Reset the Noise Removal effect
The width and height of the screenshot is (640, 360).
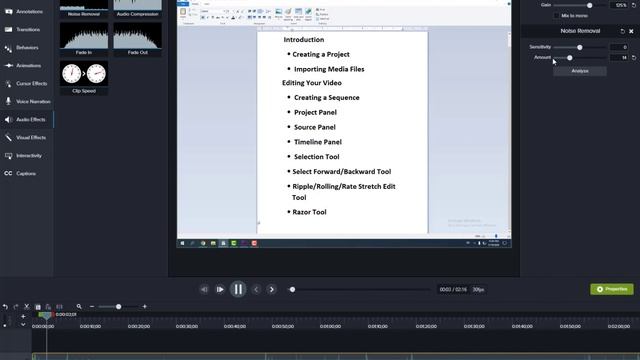pyautogui.click(x=622, y=31)
